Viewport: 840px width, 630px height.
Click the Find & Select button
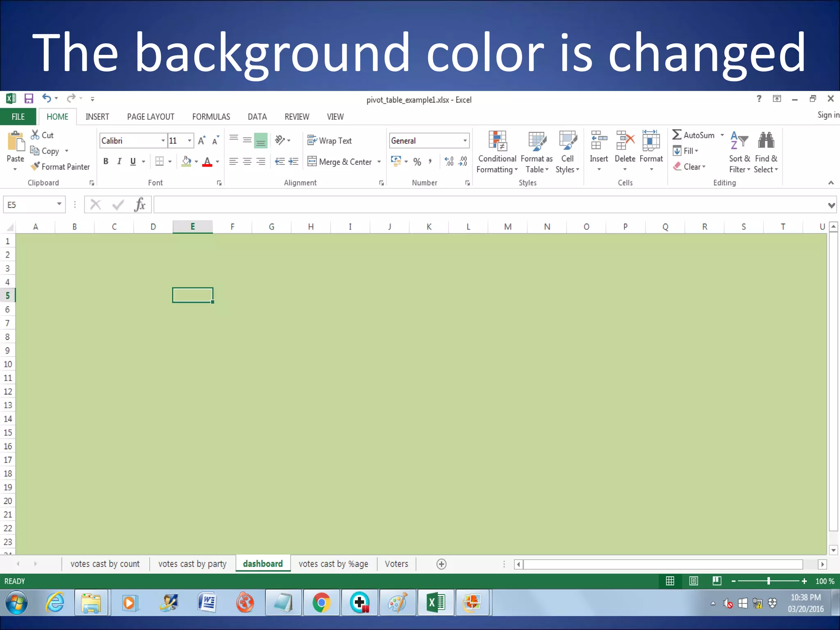766,152
